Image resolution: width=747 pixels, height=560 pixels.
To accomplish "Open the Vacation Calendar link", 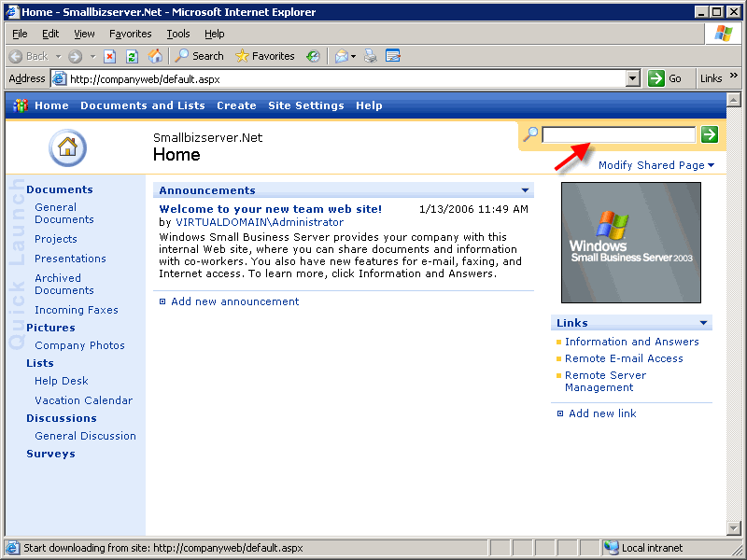I will 83,400.
